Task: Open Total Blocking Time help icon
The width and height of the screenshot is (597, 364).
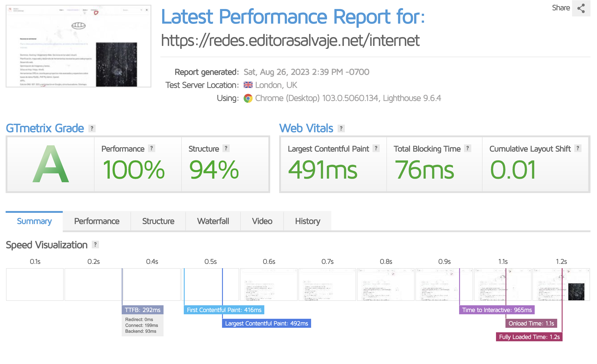Action: [467, 148]
